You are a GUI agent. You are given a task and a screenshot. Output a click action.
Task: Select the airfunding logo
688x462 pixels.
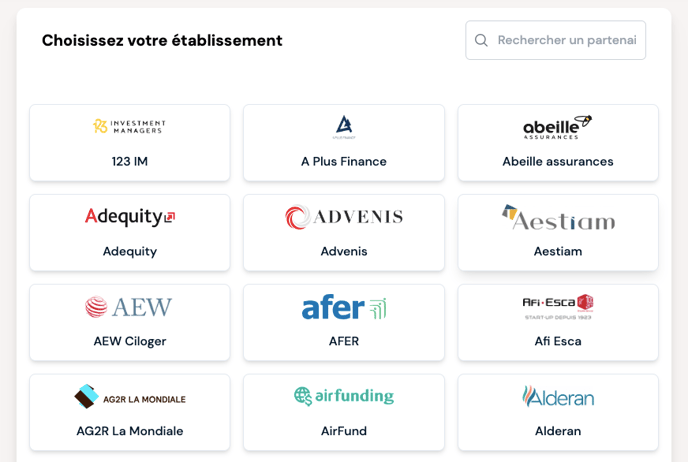pos(344,396)
